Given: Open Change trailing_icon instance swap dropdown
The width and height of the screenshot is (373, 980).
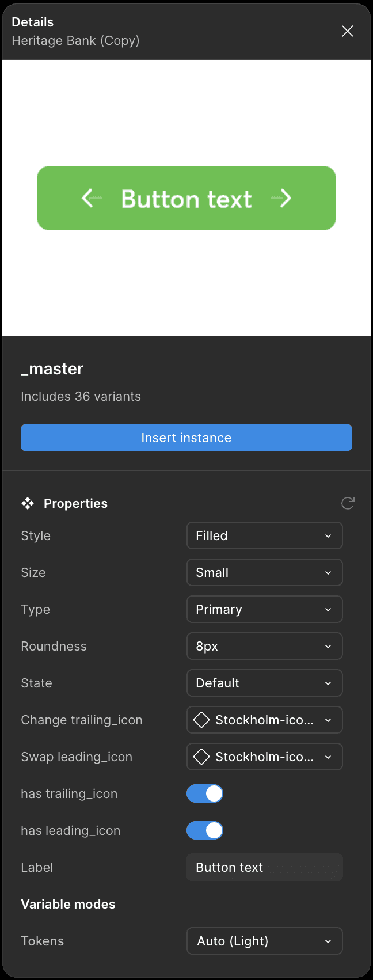Looking at the screenshot, I should click(265, 720).
